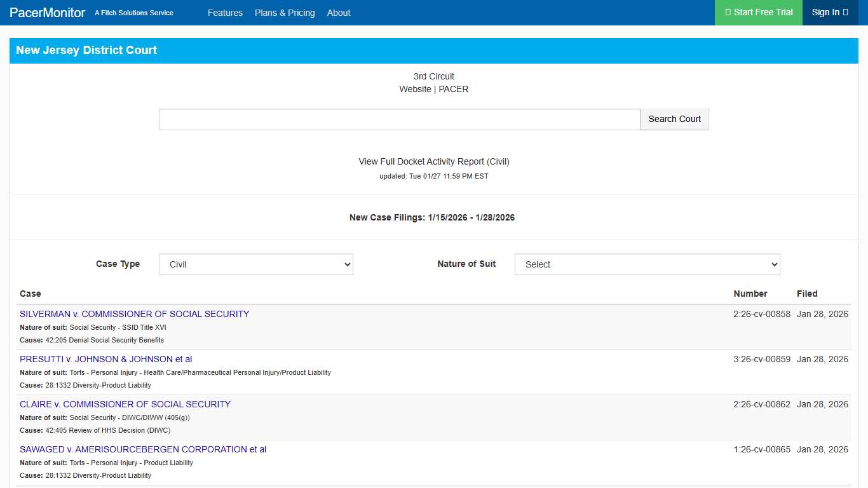Go to the About page

[x=339, y=13]
